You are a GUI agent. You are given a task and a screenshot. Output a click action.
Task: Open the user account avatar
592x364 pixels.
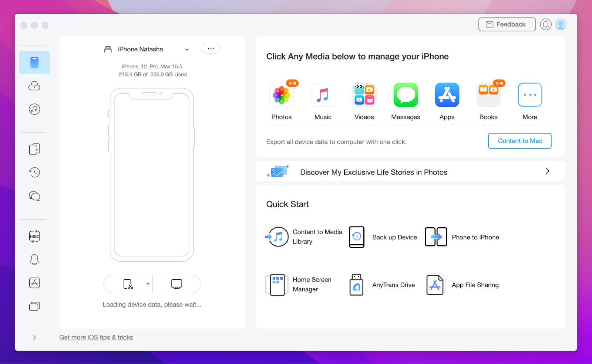point(561,24)
